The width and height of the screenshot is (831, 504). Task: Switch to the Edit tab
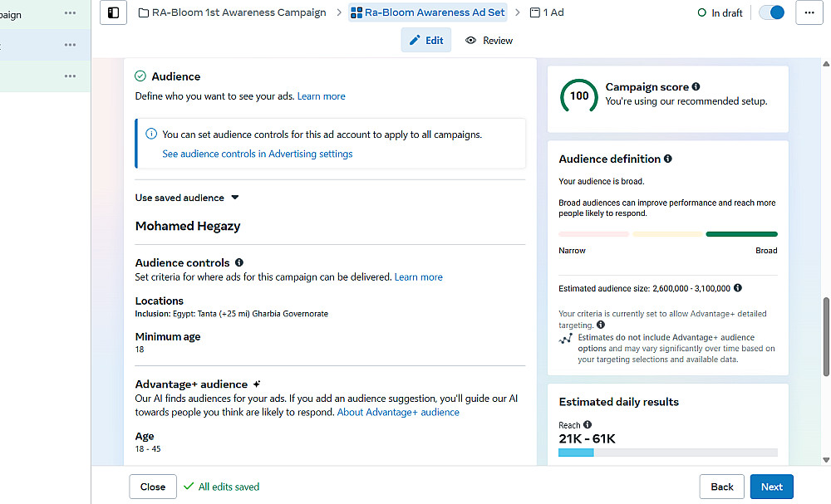(x=426, y=40)
